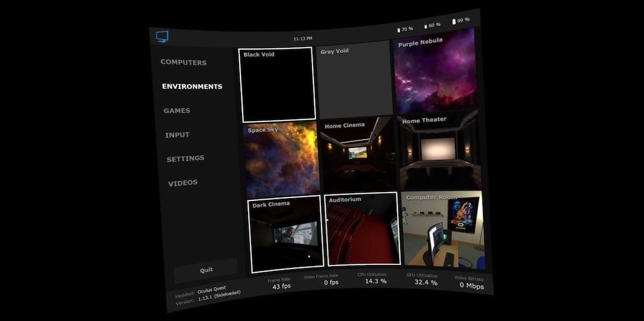Click the 0 Mbps video bitrate value
The height and width of the screenshot is (321, 644).
[x=472, y=285]
